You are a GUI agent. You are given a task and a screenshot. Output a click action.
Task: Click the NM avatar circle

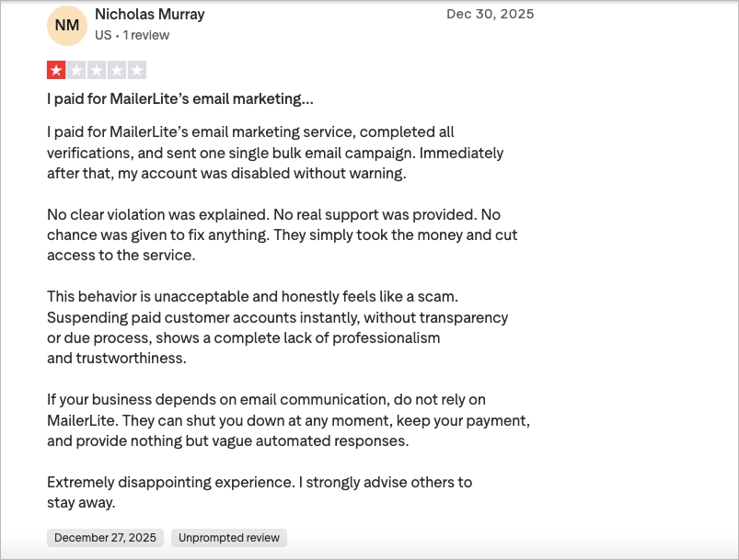click(67, 25)
